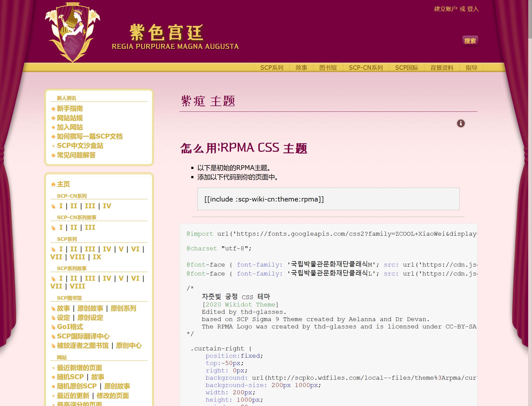532x406 pixels.
Task: Click the RPMA crest logo
Action: pyautogui.click(x=72, y=32)
